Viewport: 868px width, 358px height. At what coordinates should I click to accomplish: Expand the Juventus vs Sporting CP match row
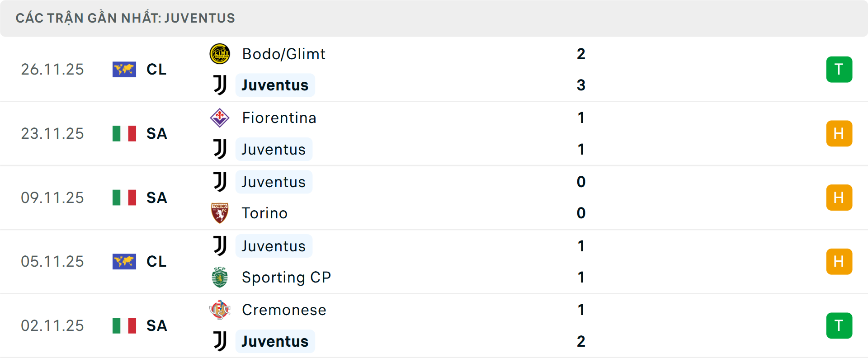point(434,261)
